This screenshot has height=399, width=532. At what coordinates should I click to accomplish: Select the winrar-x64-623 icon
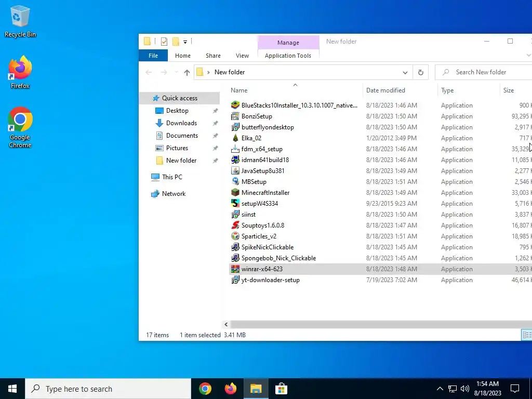pos(235,269)
